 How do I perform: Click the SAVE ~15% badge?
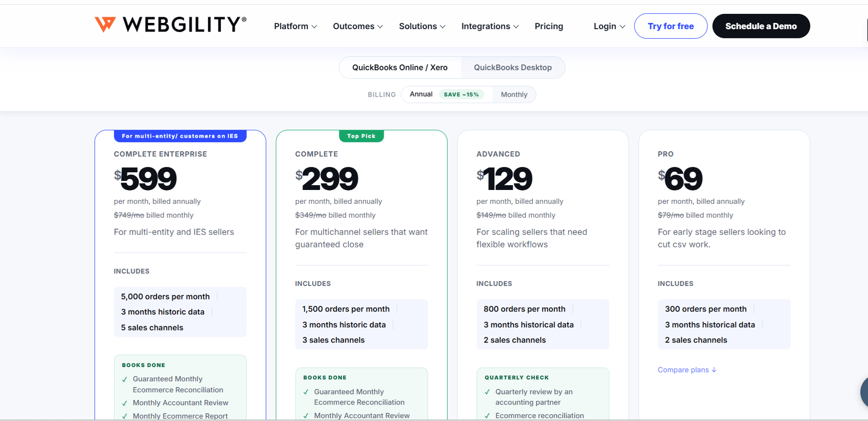click(x=461, y=95)
